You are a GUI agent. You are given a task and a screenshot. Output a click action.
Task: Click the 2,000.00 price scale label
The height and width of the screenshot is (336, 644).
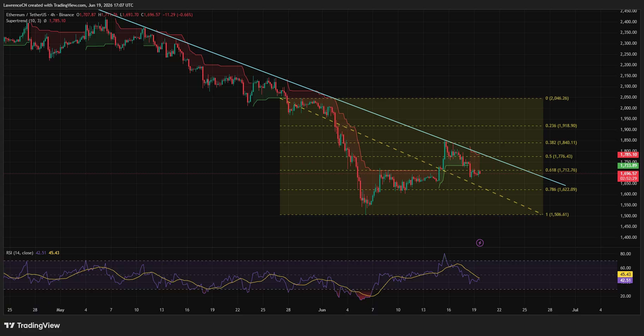pos(628,108)
